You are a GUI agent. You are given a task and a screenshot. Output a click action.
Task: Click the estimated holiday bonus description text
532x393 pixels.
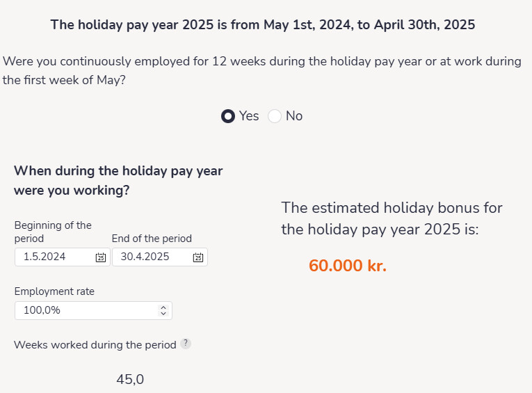click(x=392, y=218)
